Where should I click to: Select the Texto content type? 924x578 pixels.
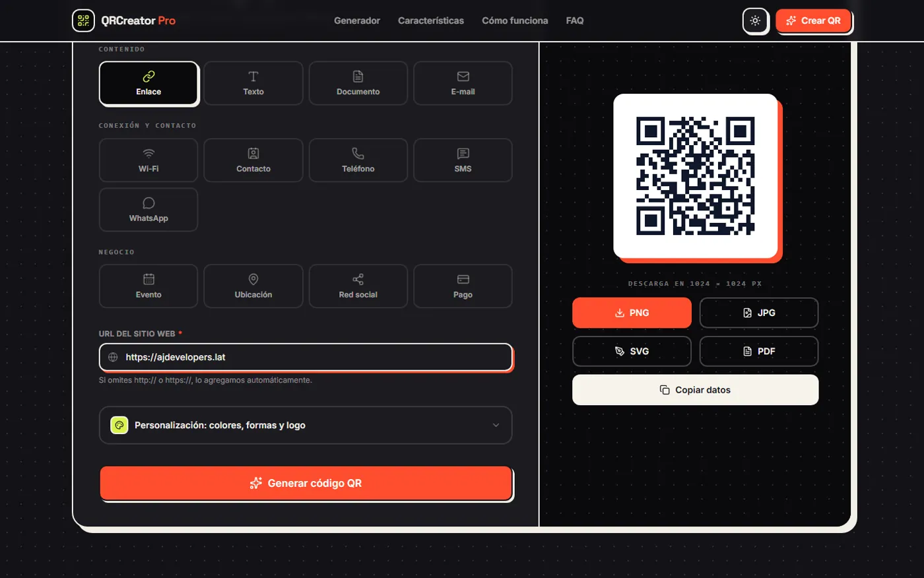click(253, 83)
